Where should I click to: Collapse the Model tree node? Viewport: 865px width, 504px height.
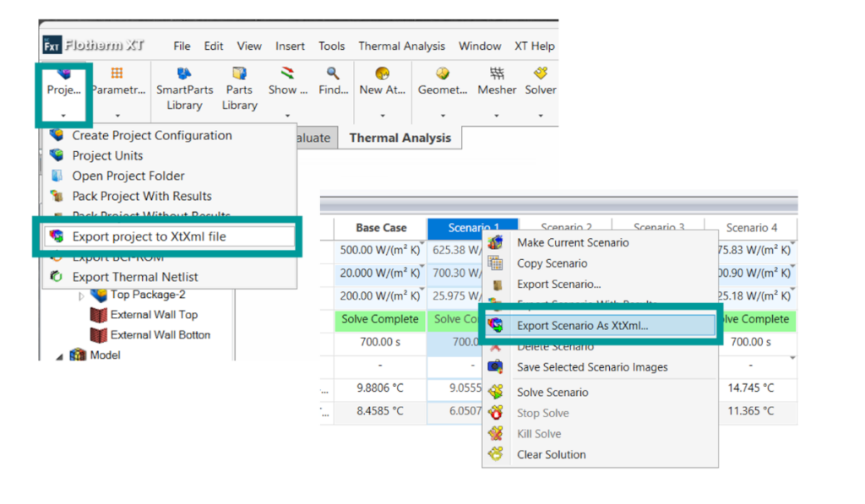[60, 355]
